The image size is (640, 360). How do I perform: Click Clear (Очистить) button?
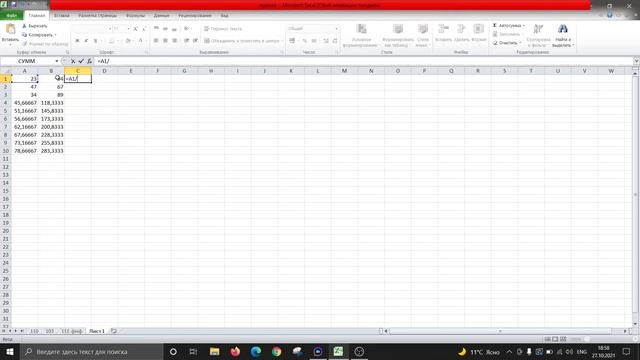pyautogui.click(x=507, y=43)
